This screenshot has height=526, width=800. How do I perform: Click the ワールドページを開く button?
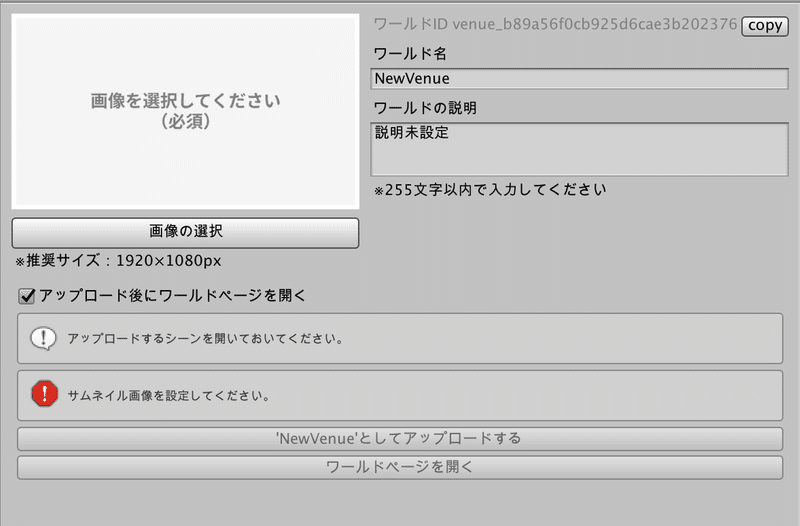[400, 467]
